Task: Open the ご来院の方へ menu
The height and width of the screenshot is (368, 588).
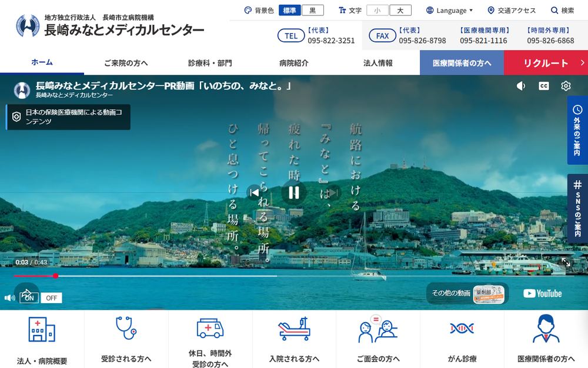Action: (126, 63)
